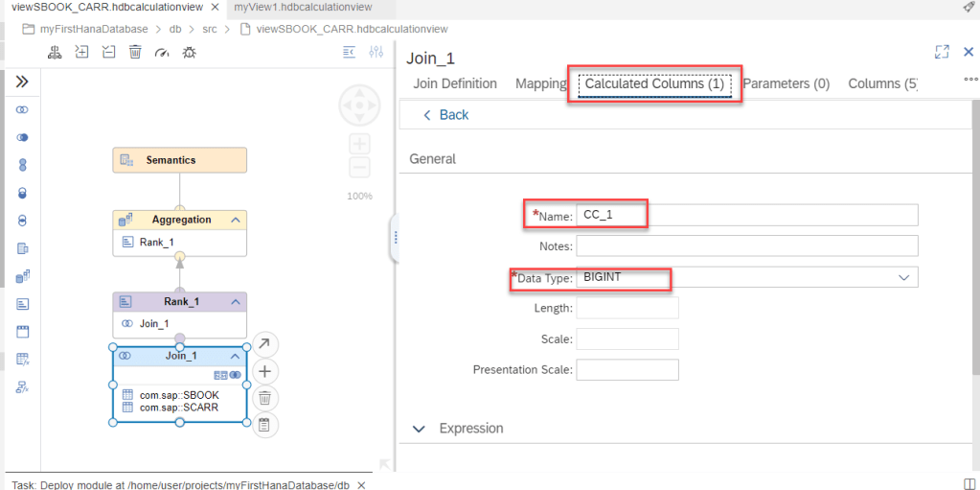Open the Parameters (0) tab
This screenshot has width=980, height=490.
tap(786, 83)
